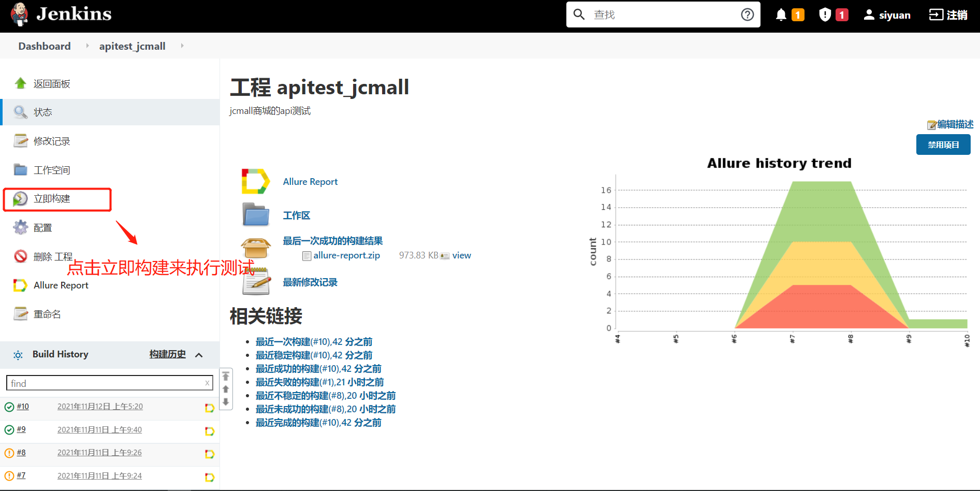Click the Allure icon on build #10 row

(210, 408)
